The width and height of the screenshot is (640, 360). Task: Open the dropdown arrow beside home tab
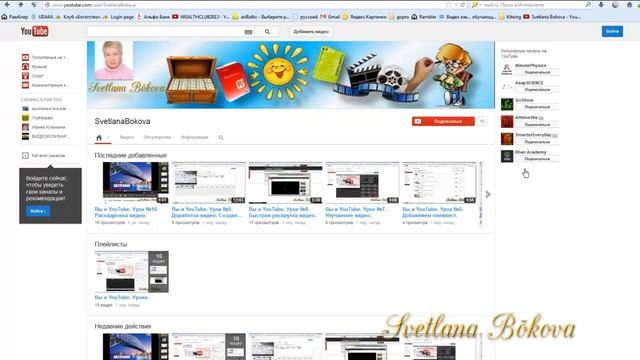(x=108, y=138)
